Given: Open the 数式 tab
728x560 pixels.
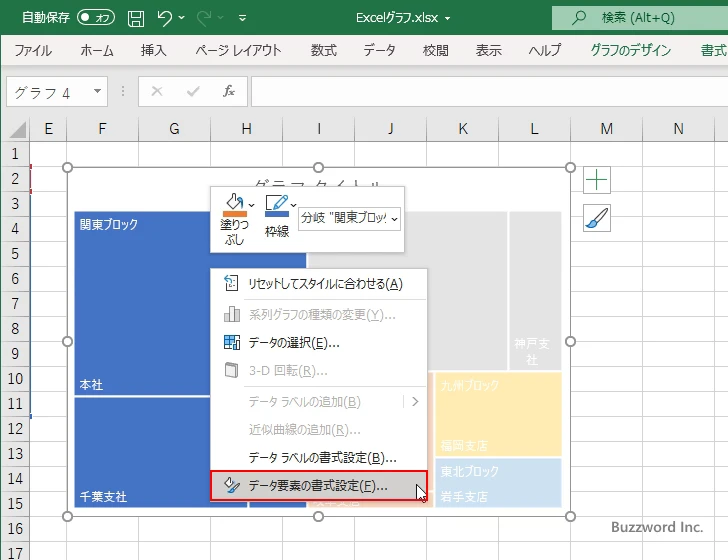Looking at the screenshot, I should coord(324,50).
